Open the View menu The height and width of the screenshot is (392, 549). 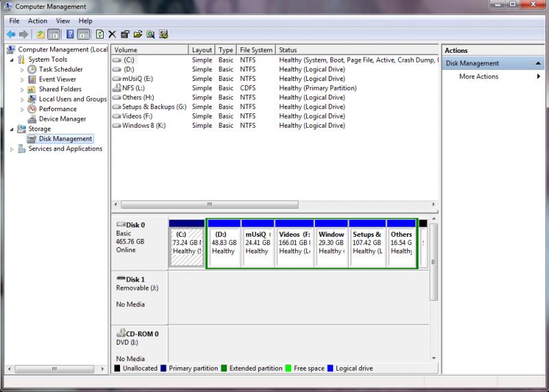pos(63,21)
